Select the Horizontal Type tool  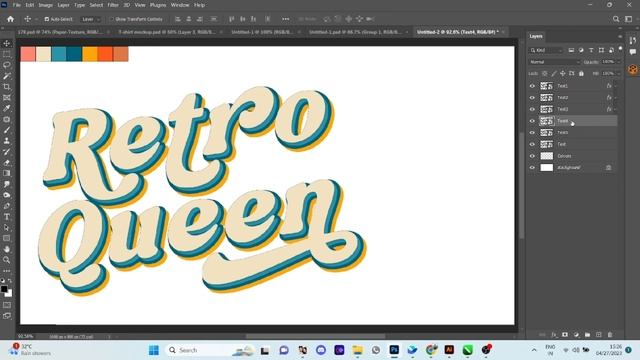point(7,217)
